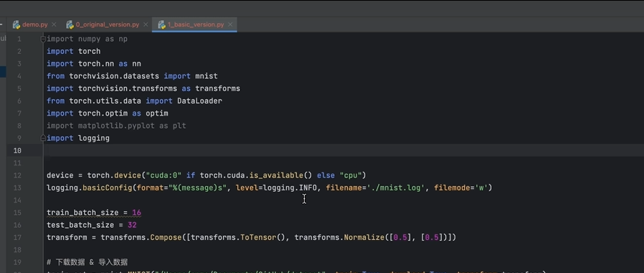Click line number 10 in the gutter

(16, 150)
